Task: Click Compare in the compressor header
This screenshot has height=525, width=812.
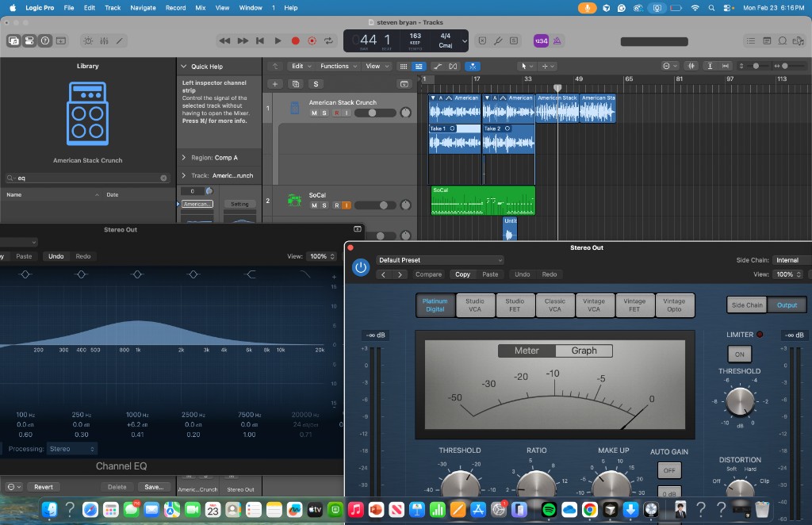Action: pyautogui.click(x=428, y=274)
